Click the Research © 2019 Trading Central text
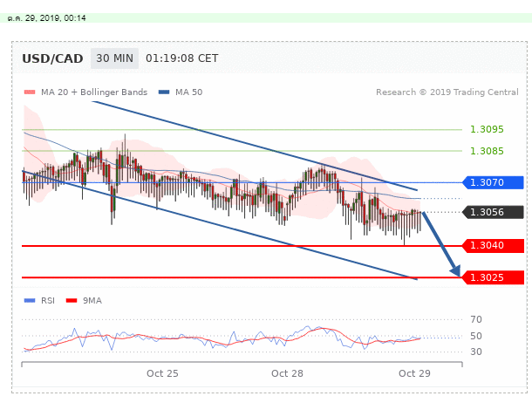532x396 pixels. click(x=447, y=92)
